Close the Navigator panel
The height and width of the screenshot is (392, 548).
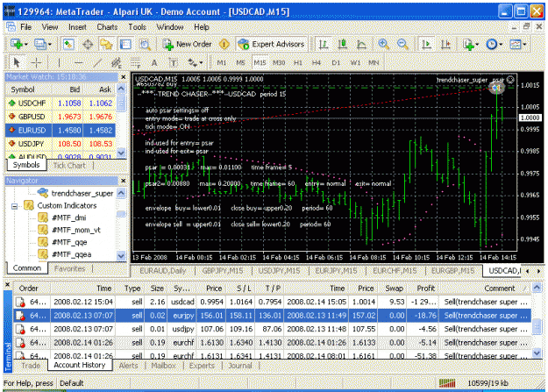[124, 181]
